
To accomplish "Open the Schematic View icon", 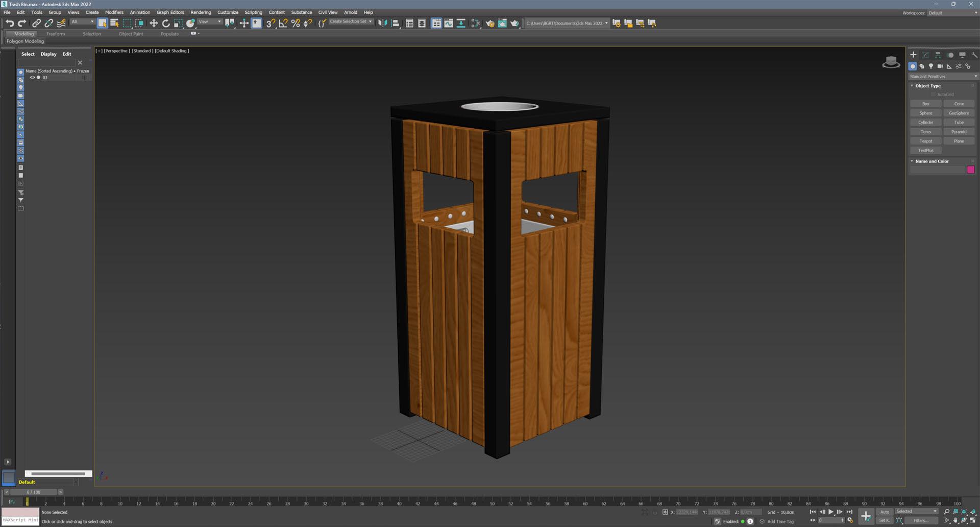I will pos(461,23).
